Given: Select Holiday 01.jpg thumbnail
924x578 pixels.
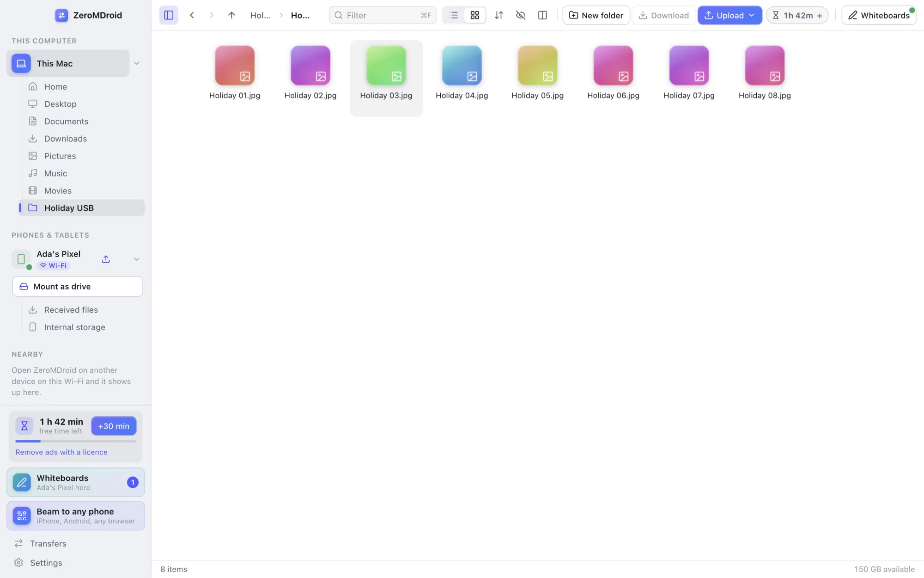Looking at the screenshot, I should click(x=235, y=65).
